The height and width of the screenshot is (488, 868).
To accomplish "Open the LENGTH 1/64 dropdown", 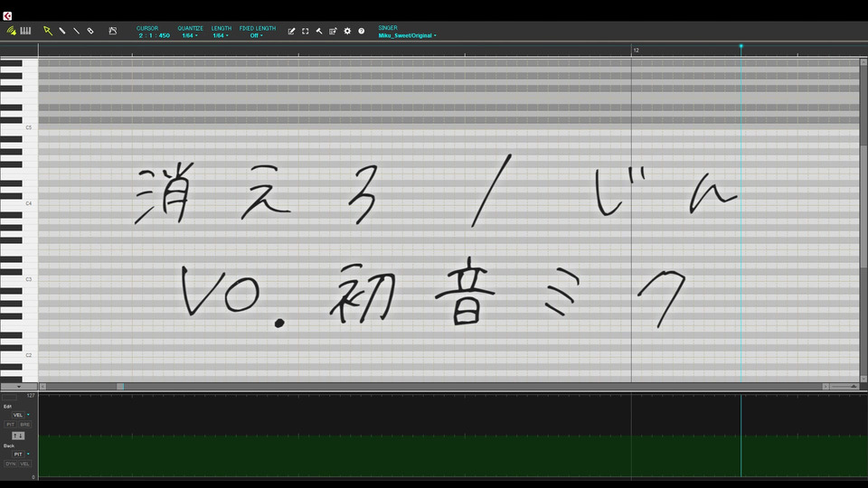I will point(221,35).
